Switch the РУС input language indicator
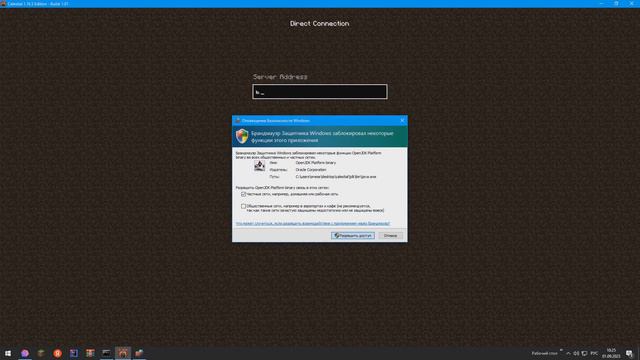The width and height of the screenshot is (640, 360). tap(594, 353)
